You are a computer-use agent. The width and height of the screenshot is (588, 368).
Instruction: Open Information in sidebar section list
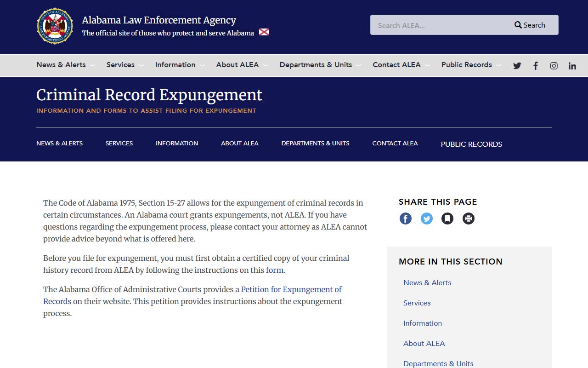pyautogui.click(x=423, y=323)
